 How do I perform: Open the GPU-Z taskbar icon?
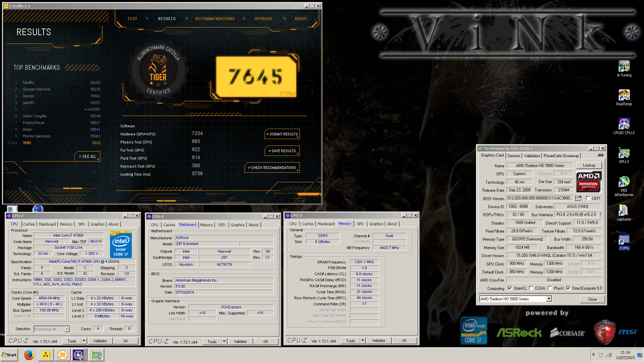point(97,355)
